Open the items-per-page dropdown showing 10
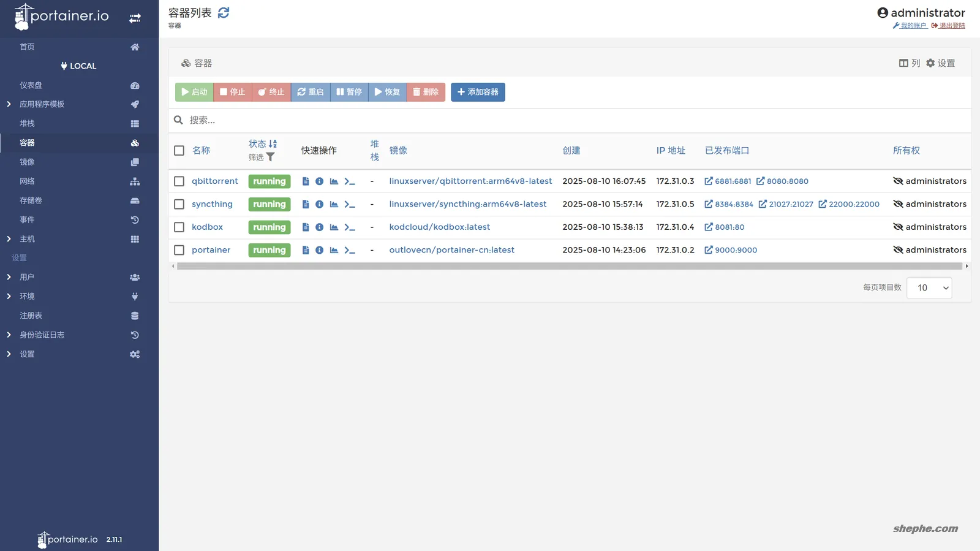The width and height of the screenshot is (980, 551). click(x=929, y=288)
